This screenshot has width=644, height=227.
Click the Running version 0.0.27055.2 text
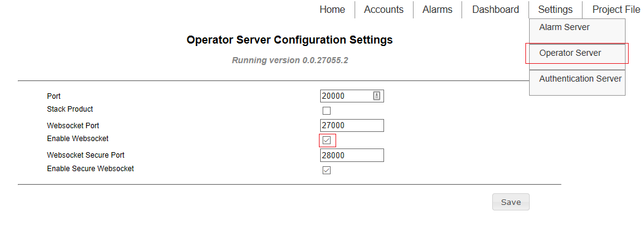point(290,60)
